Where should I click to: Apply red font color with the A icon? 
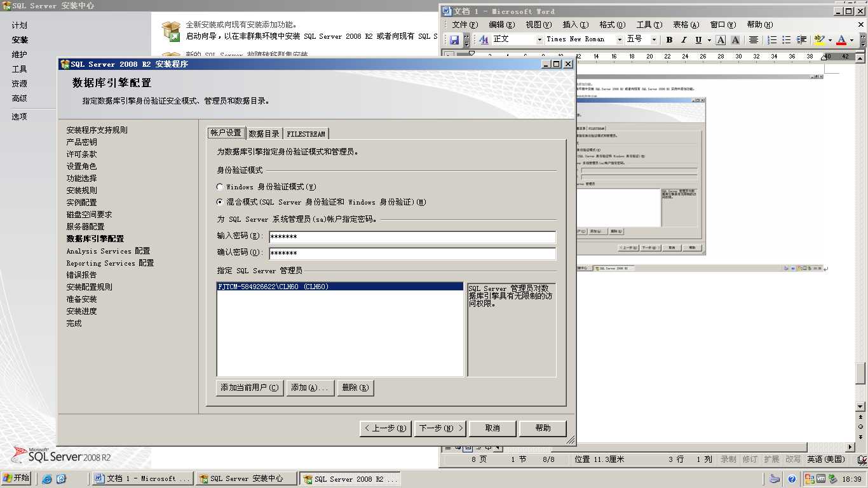[x=841, y=39]
